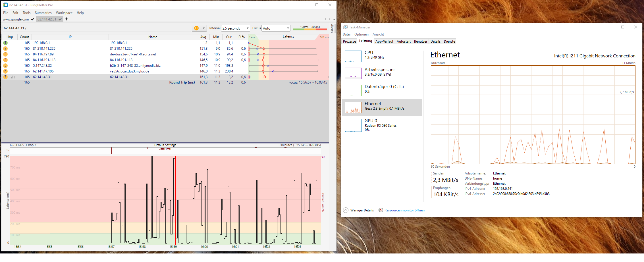This screenshot has width=644, height=262.
Task: Click the Count column header
Action: tap(24, 37)
